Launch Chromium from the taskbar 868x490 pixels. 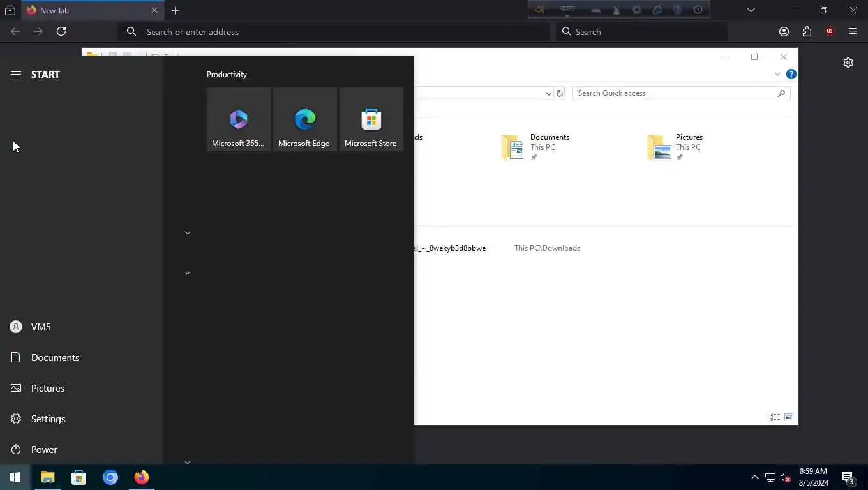click(x=110, y=477)
